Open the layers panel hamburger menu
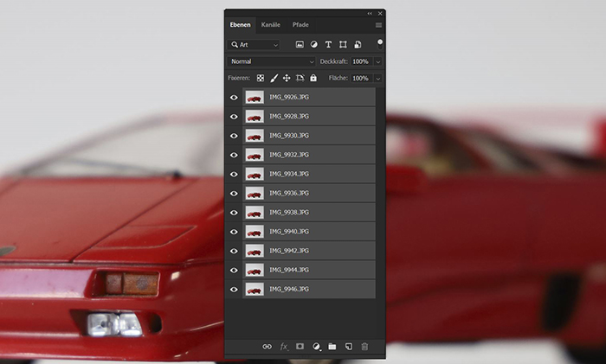The width and height of the screenshot is (606, 364). coord(378,25)
